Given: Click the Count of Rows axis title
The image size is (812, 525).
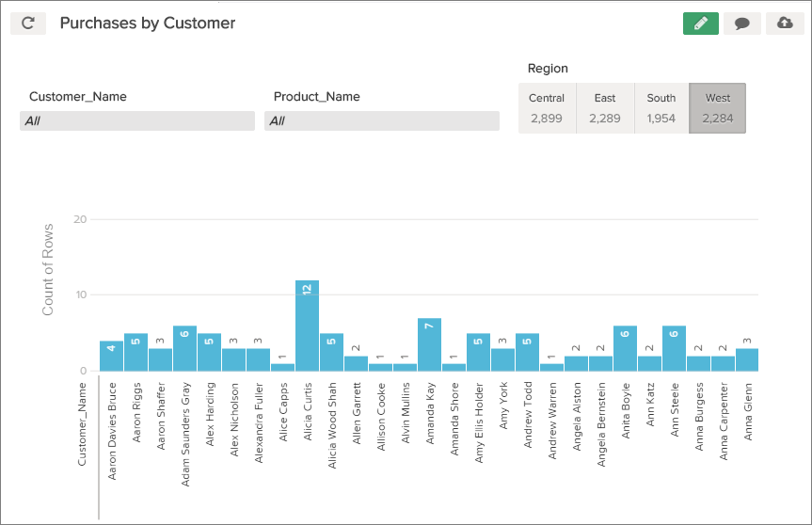Looking at the screenshot, I should point(48,269).
